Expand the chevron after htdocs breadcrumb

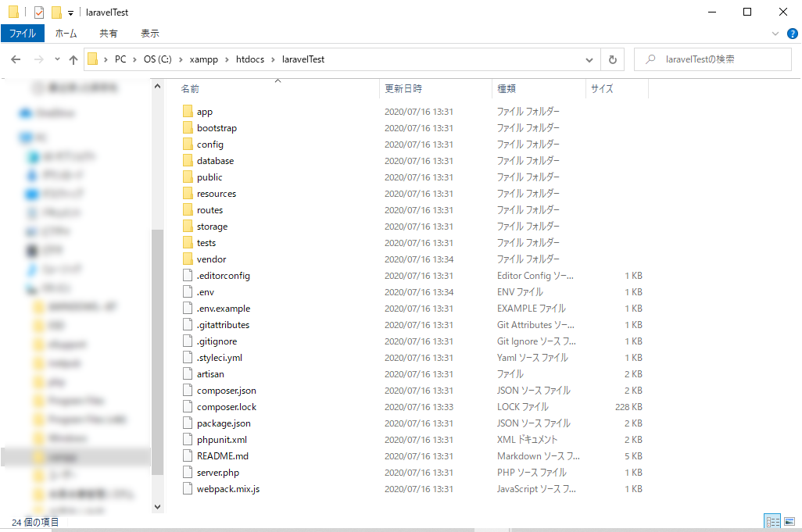[273, 60]
